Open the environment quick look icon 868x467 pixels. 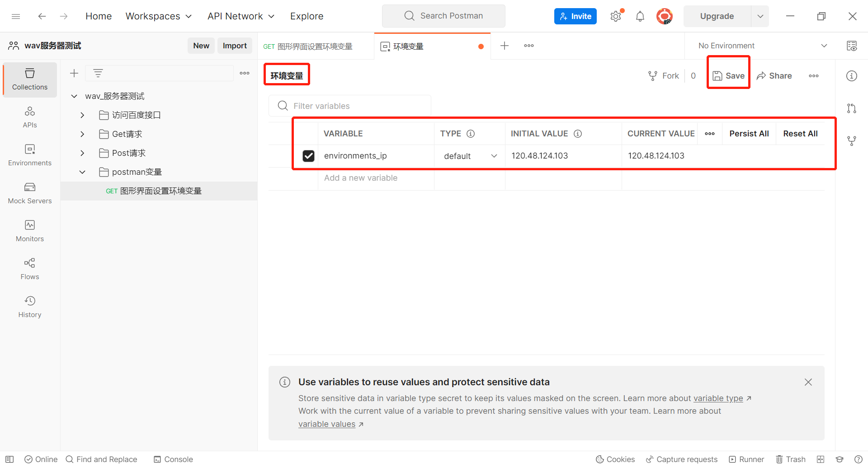pyautogui.click(x=852, y=46)
